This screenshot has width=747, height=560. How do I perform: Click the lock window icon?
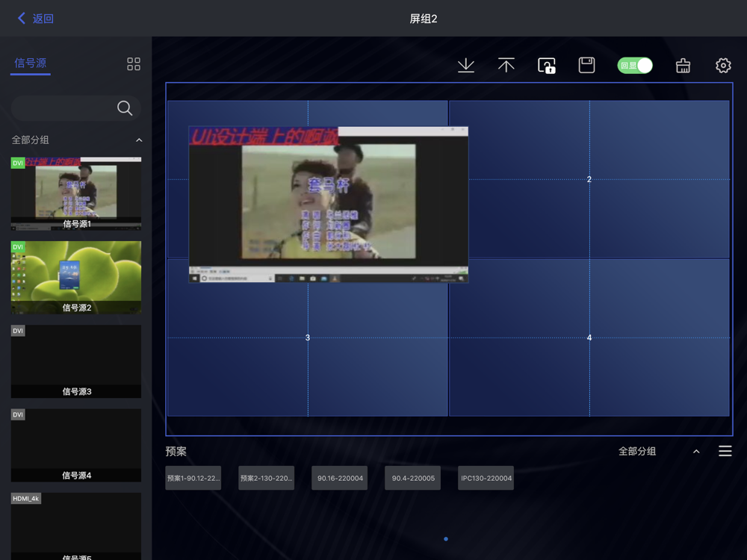(x=547, y=65)
